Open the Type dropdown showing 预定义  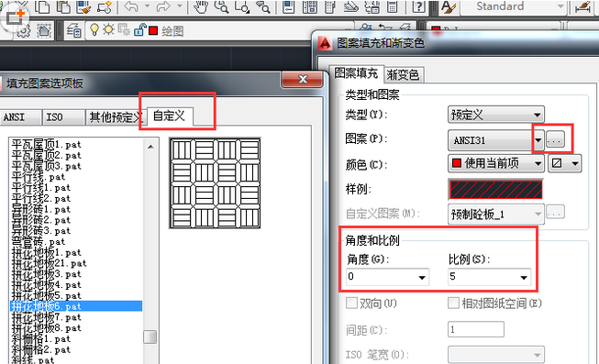coord(496,115)
